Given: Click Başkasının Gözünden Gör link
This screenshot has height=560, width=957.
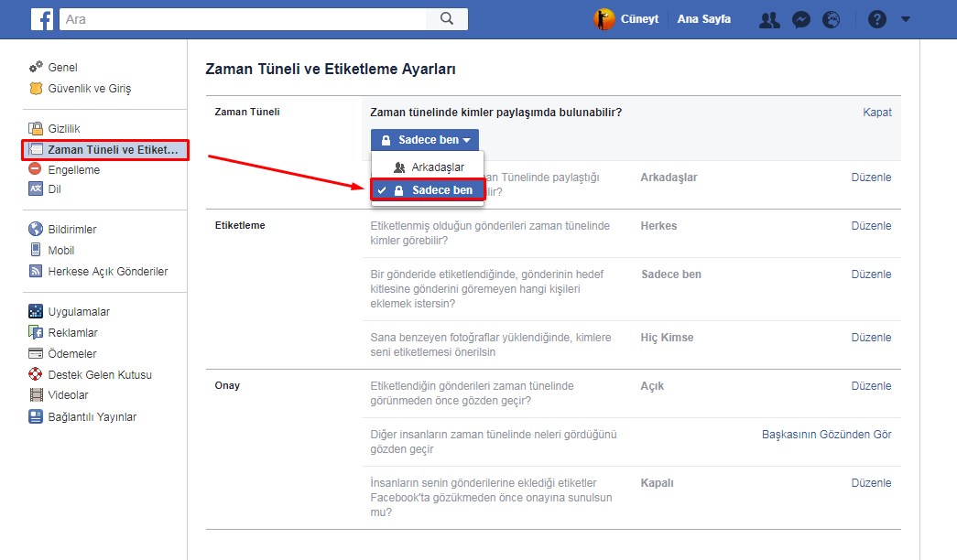Looking at the screenshot, I should (826, 435).
